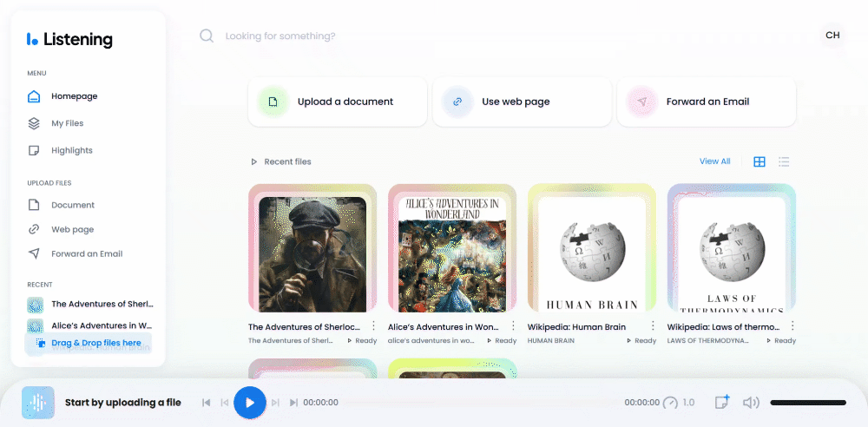868x427 pixels.
Task: Click Ready status under Human Brain
Action: 641,340
